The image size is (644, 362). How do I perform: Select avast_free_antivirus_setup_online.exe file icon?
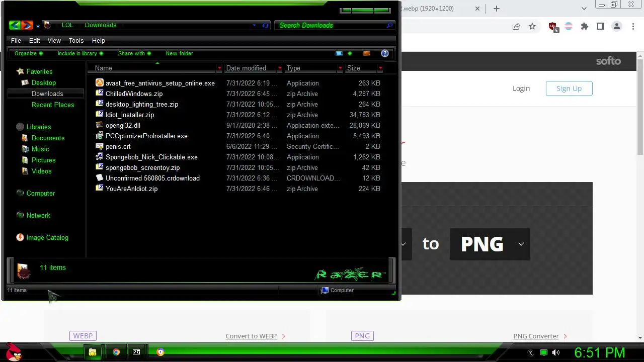click(100, 83)
